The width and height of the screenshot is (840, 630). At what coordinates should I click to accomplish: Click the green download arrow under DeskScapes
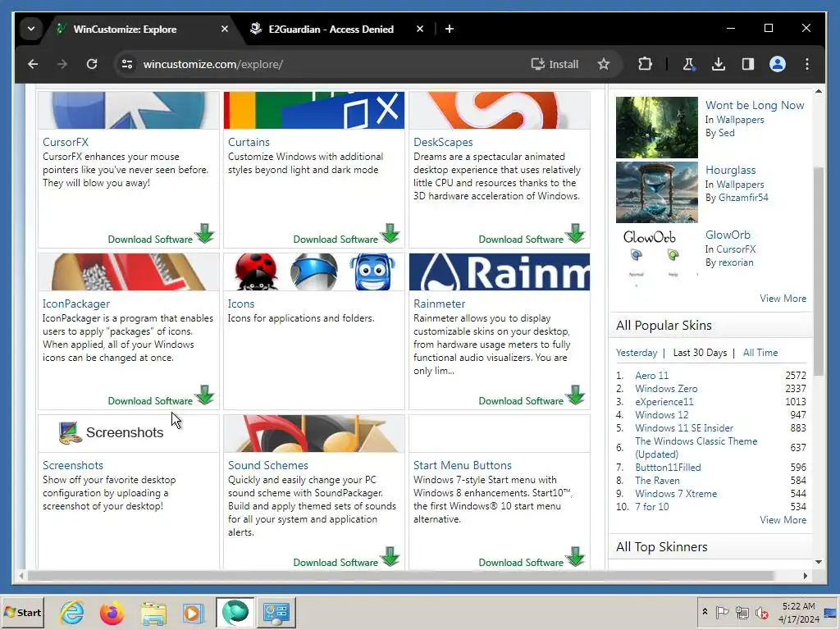(x=575, y=234)
